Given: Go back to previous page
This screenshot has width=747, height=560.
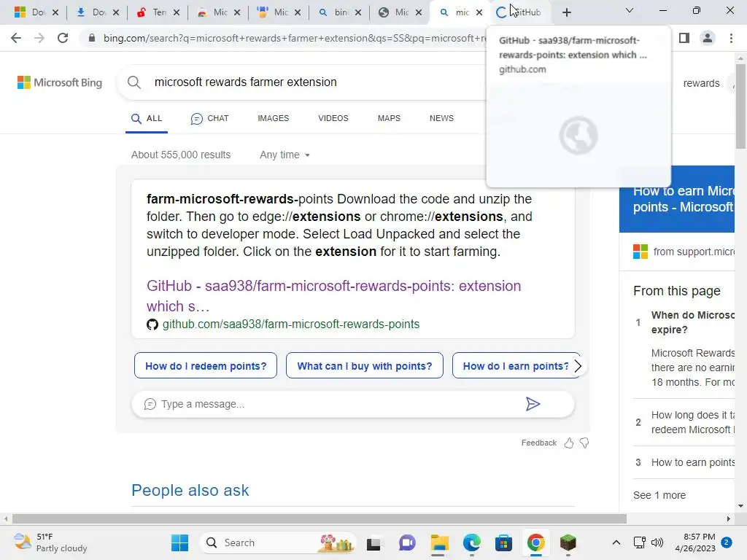Looking at the screenshot, I should tap(16, 38).
